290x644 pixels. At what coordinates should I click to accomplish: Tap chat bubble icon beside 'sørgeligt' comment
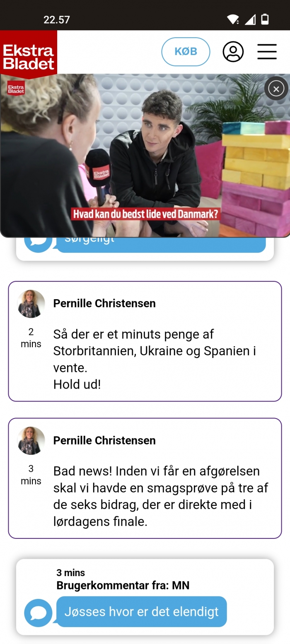tap(39, 242)
